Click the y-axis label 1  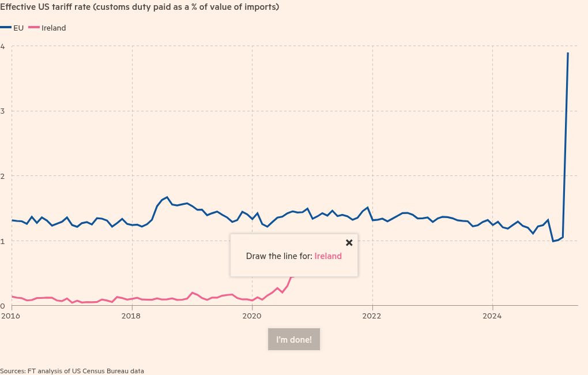pos(3,241)
